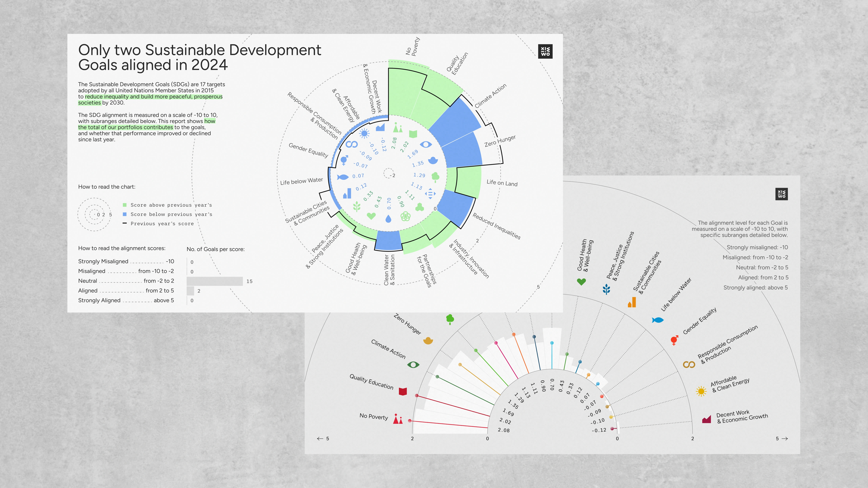Click the right arrow next to 5
868x488 pixels.
(784, 439)
